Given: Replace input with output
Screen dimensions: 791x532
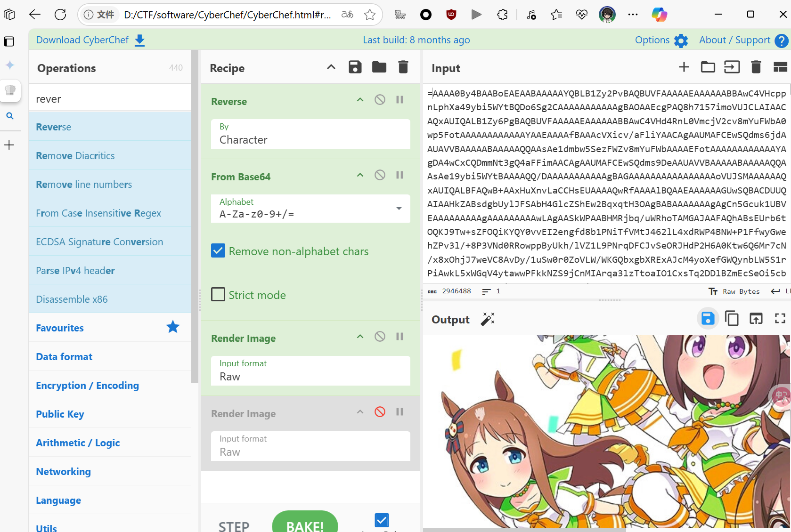Looking at the screenshot, I should pos(756,319).
